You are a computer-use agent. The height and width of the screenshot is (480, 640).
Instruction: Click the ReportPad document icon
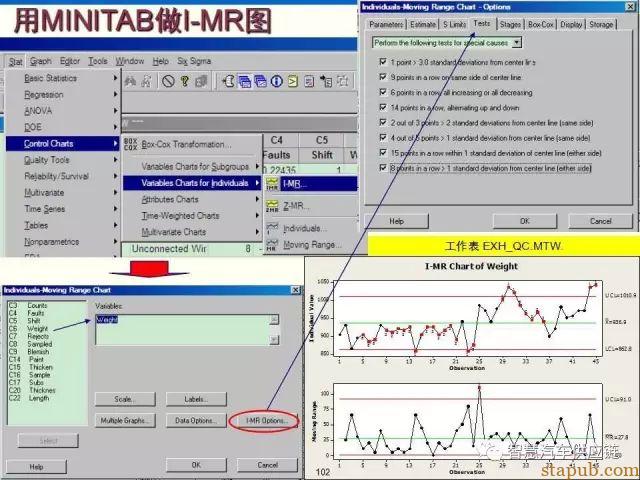point(309,81)
